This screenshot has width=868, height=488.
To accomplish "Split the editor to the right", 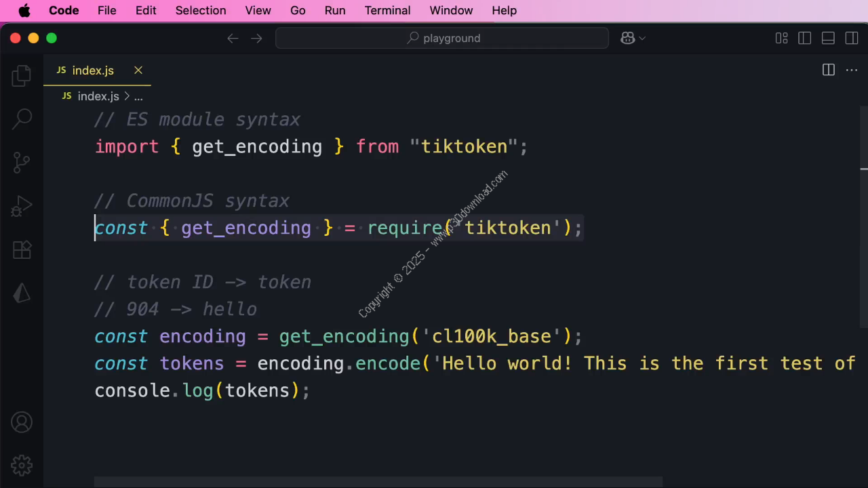I will tap(829, 70).
